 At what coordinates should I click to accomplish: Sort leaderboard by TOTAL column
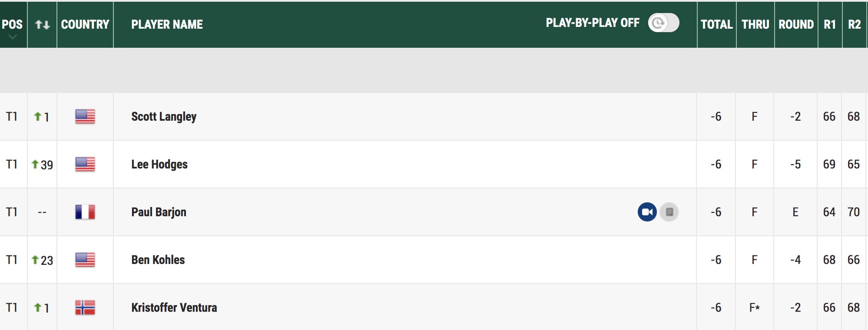[x=717, y=24]
